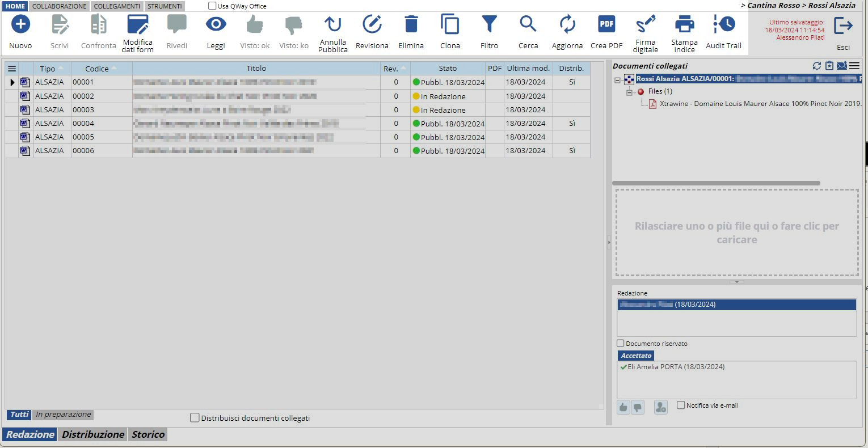Enable the Usa QWay Office checkbox
The image size is (868, 448).
coord(212,6)
